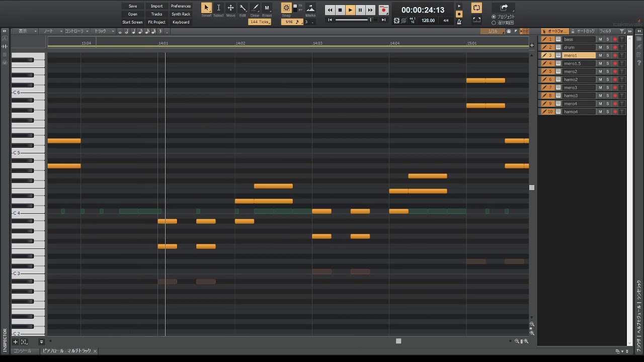Toggle triplet '3' in piano roll note toolbar

click(160, 31)
